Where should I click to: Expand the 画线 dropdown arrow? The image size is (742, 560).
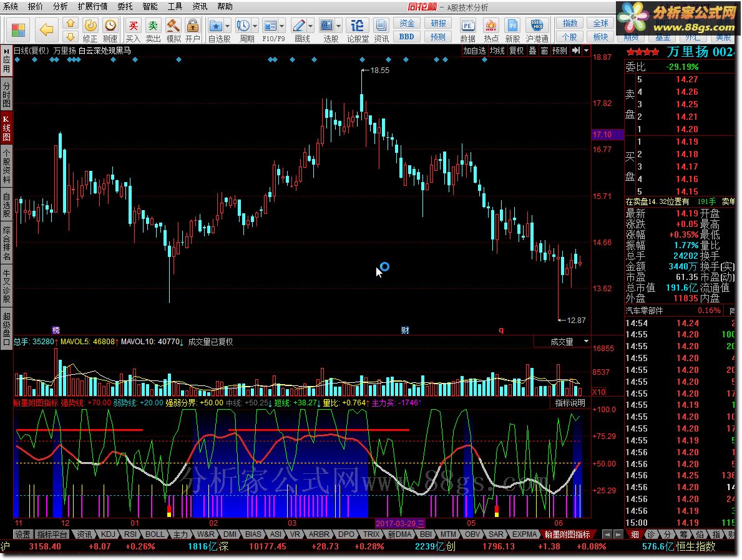click(310, 26)
